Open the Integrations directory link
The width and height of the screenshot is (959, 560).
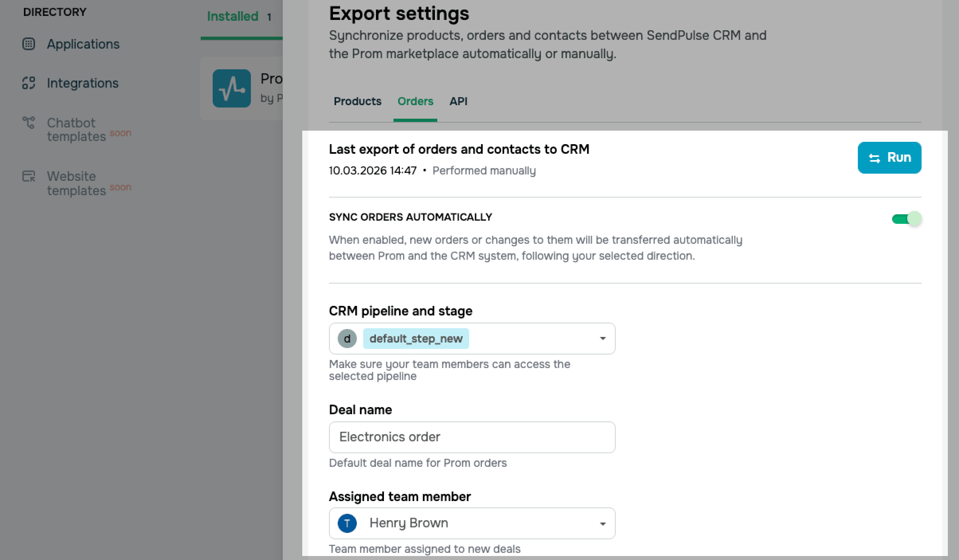pos(82,83)
